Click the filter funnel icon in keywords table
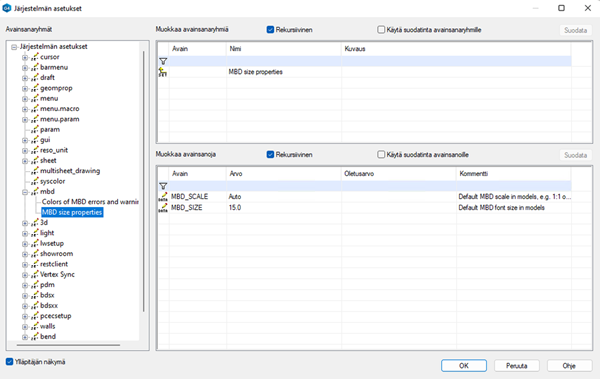The height and width of the screenshot is (379, 600). pos(163,186)
